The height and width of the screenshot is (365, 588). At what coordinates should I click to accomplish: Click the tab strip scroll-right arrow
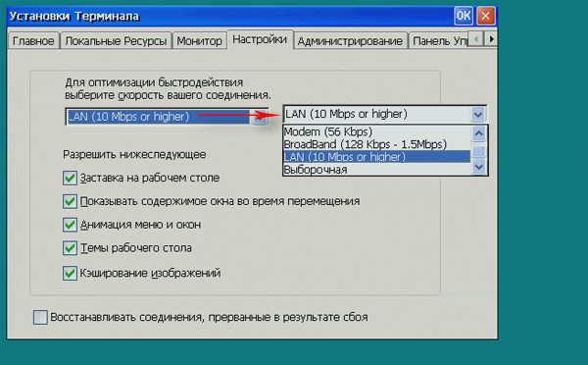[491, 38]
